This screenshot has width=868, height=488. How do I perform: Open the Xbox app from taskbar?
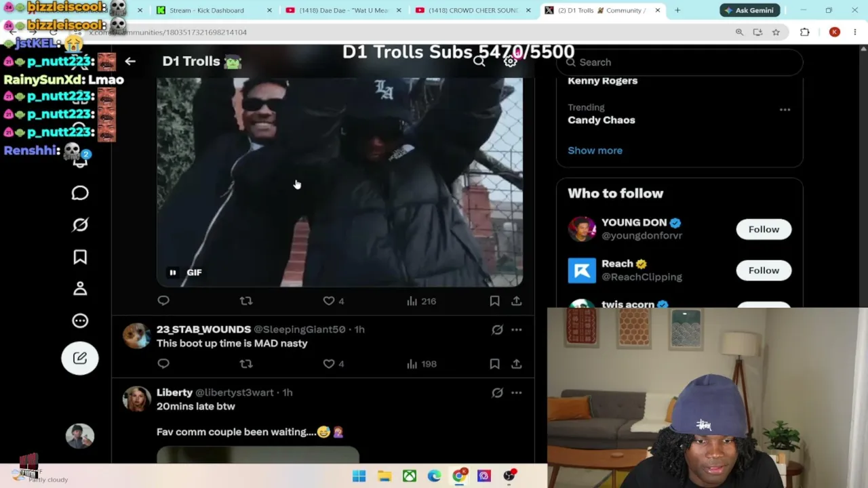pyautogui.click(x=410, y=476)
